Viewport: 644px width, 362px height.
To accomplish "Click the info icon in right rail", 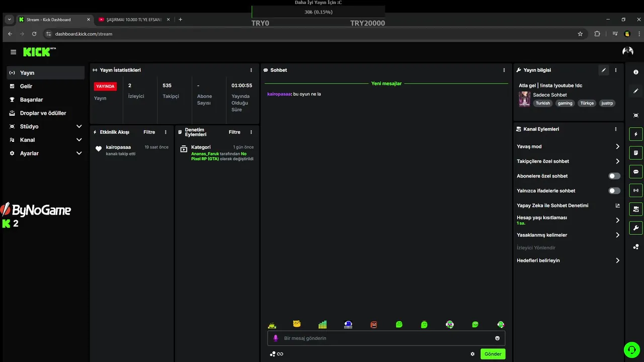I will pos(636,72).
